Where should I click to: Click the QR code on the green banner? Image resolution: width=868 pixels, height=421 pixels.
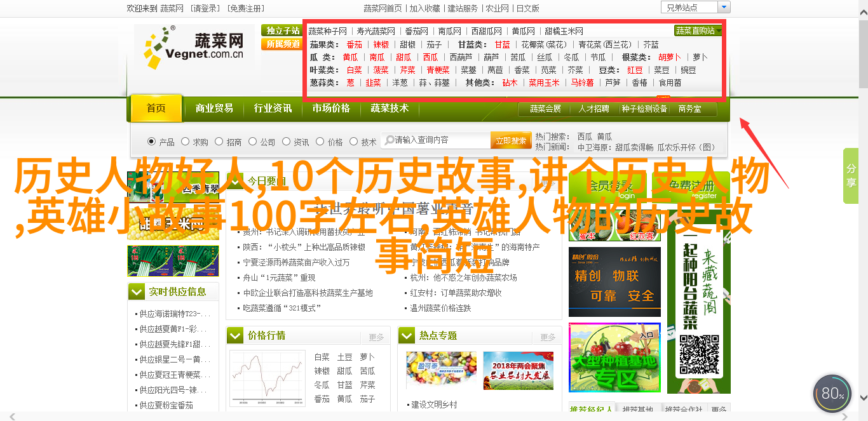tap(699, 354)
